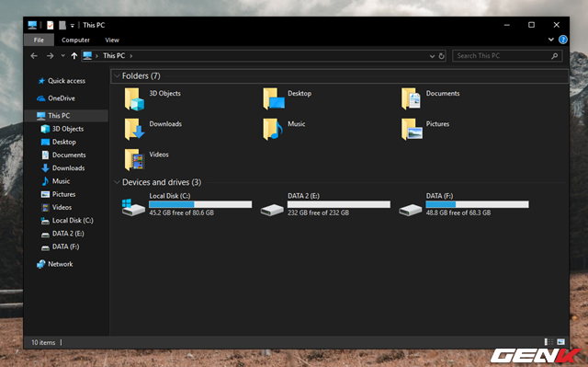Screen dimensions: 588x367
Task: Switch to Large icons view in status bar
Action: coord(560,342)
